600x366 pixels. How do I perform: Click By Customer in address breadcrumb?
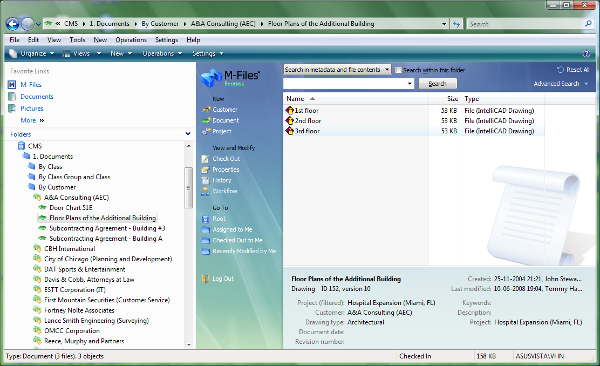[x=160, y=24]
